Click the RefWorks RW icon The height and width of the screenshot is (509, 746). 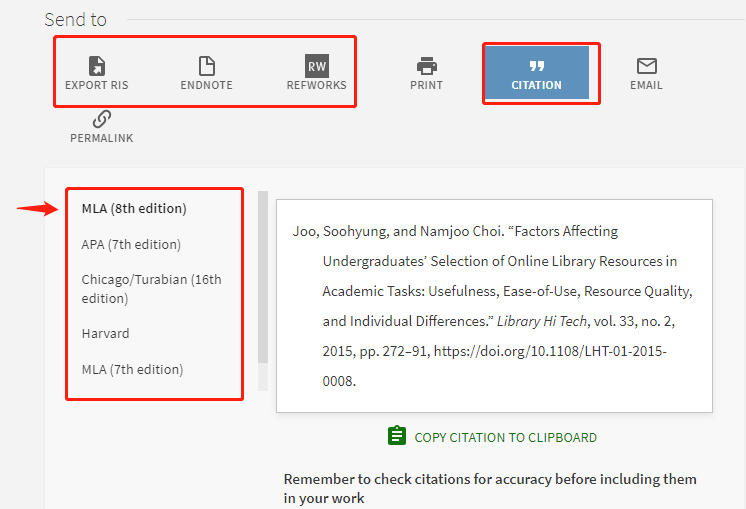pos(316,66)
